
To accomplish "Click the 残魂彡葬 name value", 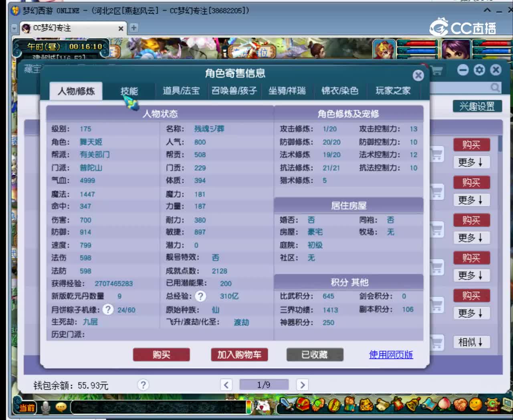I will pyautogui.click(x=209, y=129).
